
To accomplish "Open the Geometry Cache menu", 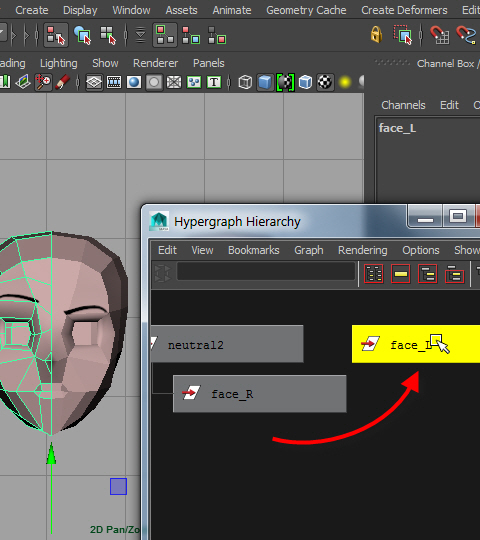I will click(306, 10).
